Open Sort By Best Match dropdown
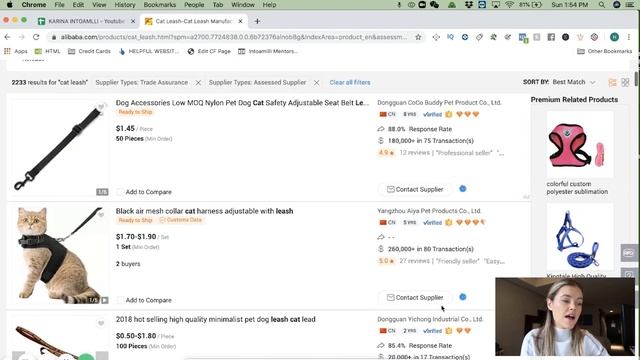640x360 pixels. [573, 82]
